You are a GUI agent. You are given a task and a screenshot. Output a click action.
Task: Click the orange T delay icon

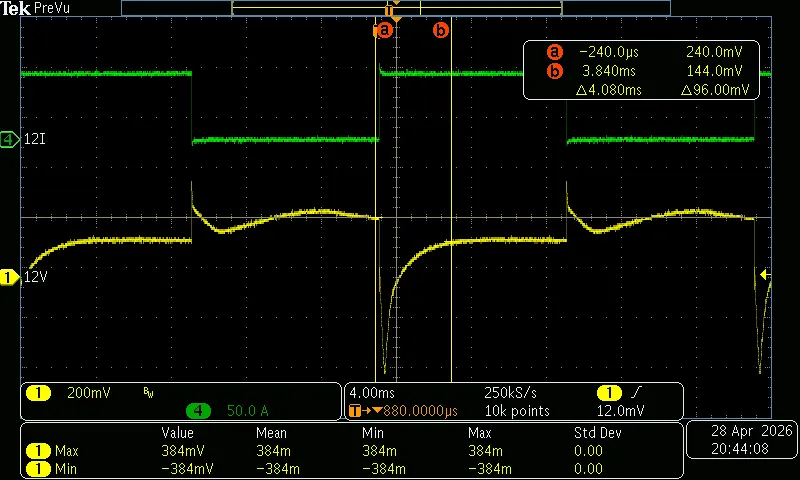355,411
